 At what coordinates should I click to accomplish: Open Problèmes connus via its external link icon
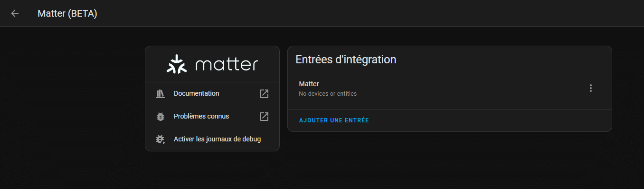264,117
